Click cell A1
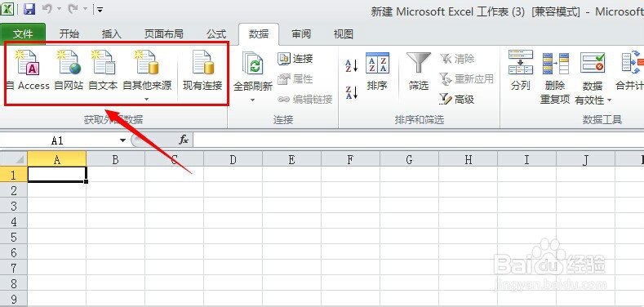The height and width of the screenshot is (307, 644). coord(56,175)
